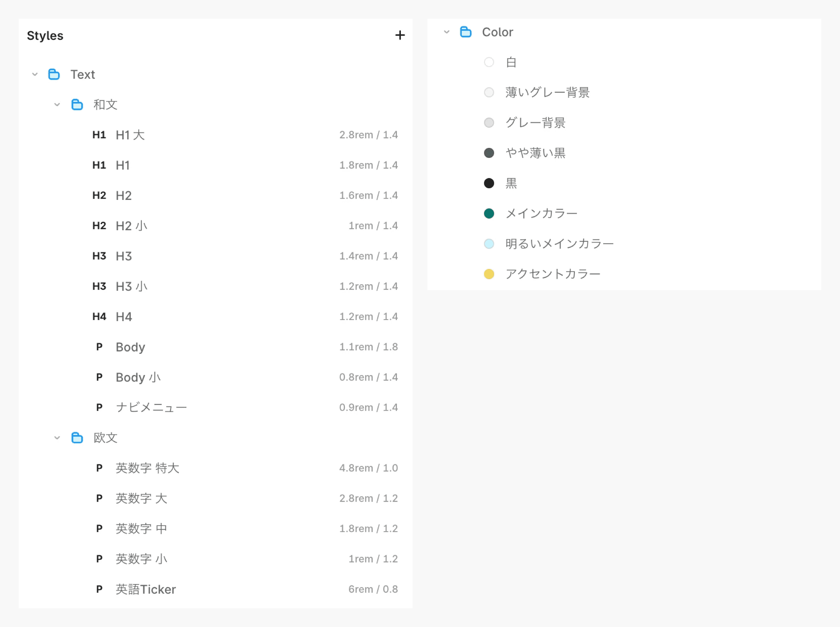Click the 2.8rem / 1.4 value
The height and width of the screenshot is (627, 840).
pos(369,135)
